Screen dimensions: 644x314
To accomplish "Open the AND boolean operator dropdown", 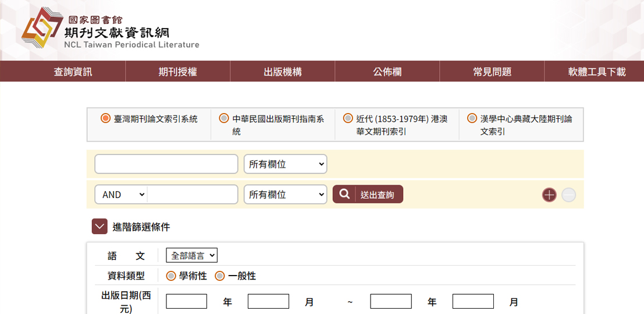I will point(122,195).
